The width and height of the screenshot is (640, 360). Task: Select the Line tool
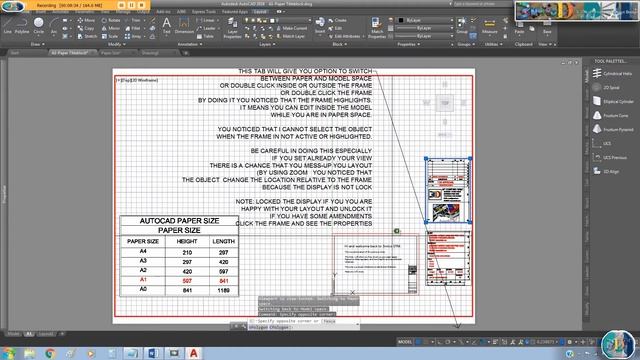click(7, 25)
